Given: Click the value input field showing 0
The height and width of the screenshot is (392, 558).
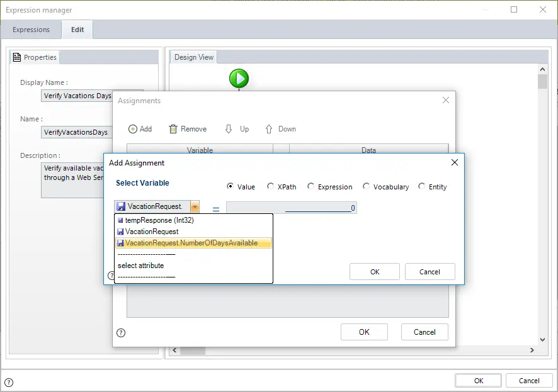Looking at the screenshot, I should click(x=292, y=208).
